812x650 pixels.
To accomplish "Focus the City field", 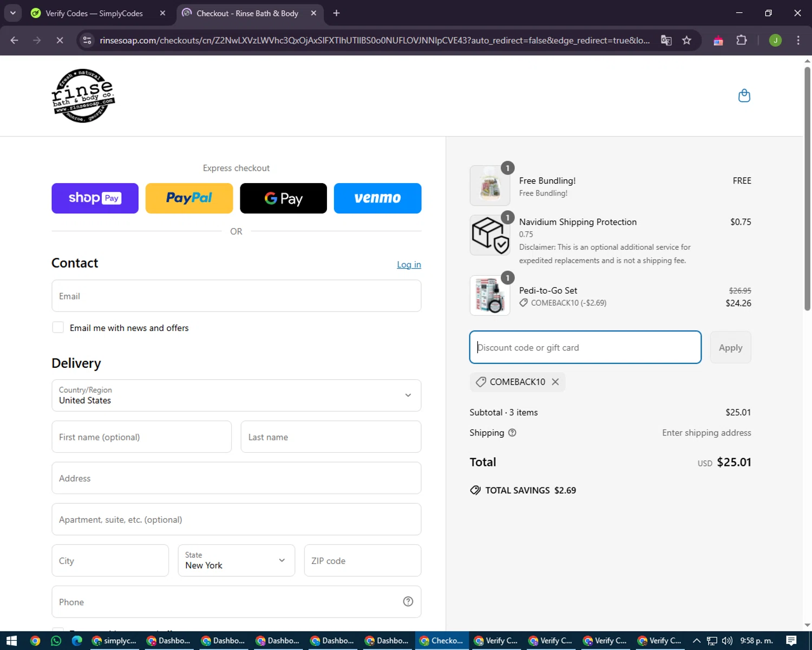I will (x=110, y=561).
